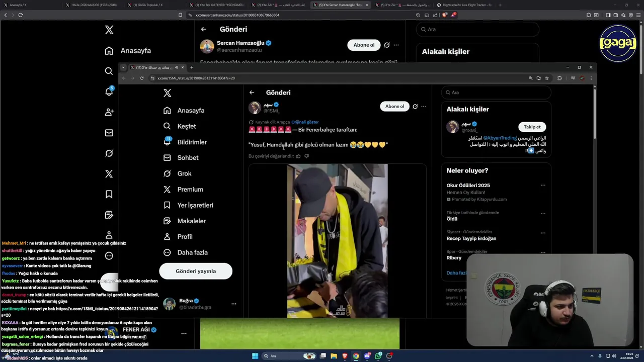Open new tab in front Chrome window
Image resolution: width=644 pixels, height=362 pixels.
[x=191, y=67]
